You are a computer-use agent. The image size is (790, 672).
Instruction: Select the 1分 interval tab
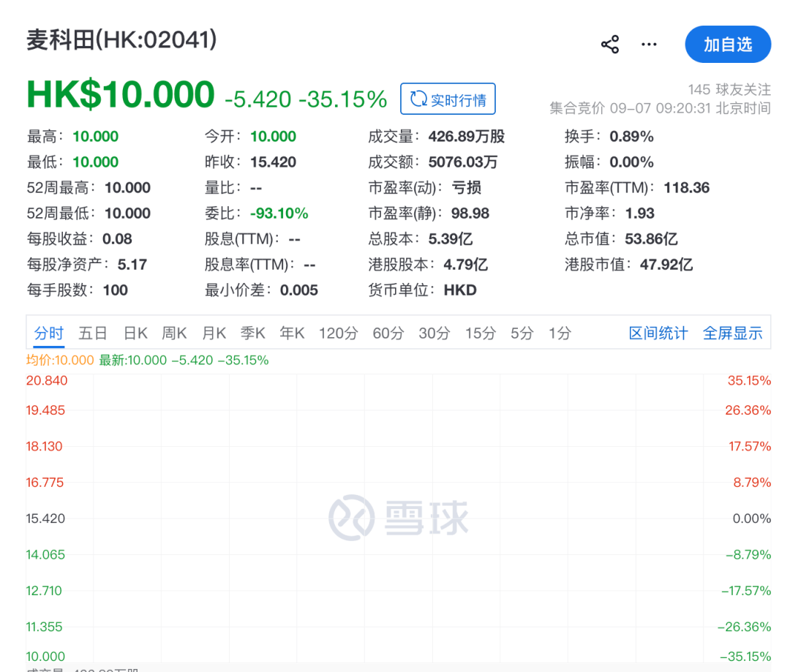(560, 333)
